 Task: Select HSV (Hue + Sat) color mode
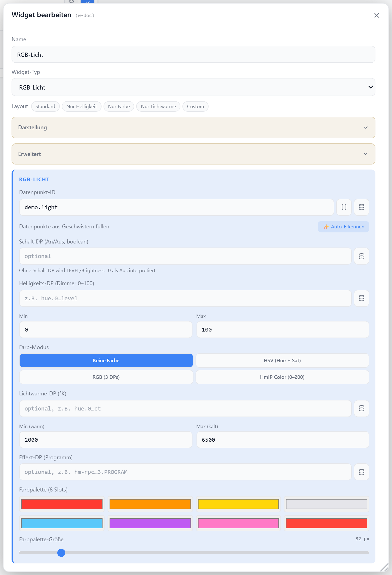(x=282, y=360)
